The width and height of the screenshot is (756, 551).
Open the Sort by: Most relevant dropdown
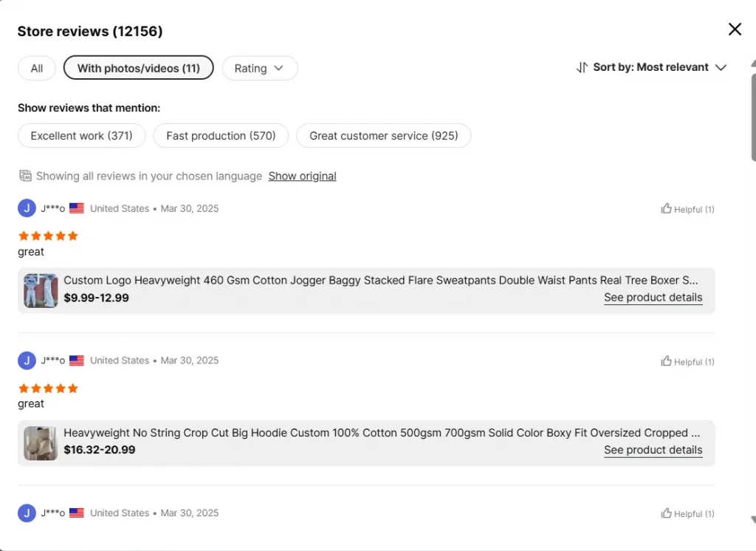[651, 67]
